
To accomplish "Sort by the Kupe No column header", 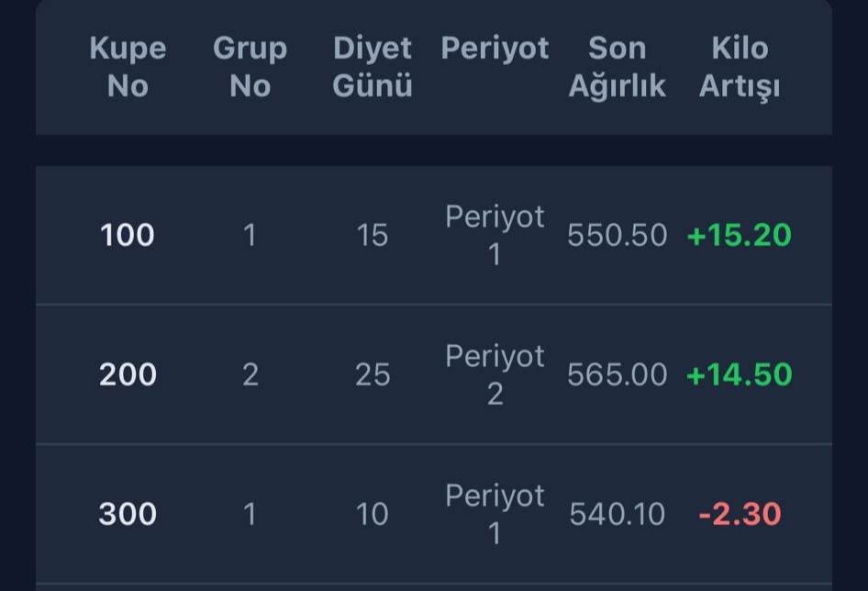I will pyautogui.click(x=128, y=67).
